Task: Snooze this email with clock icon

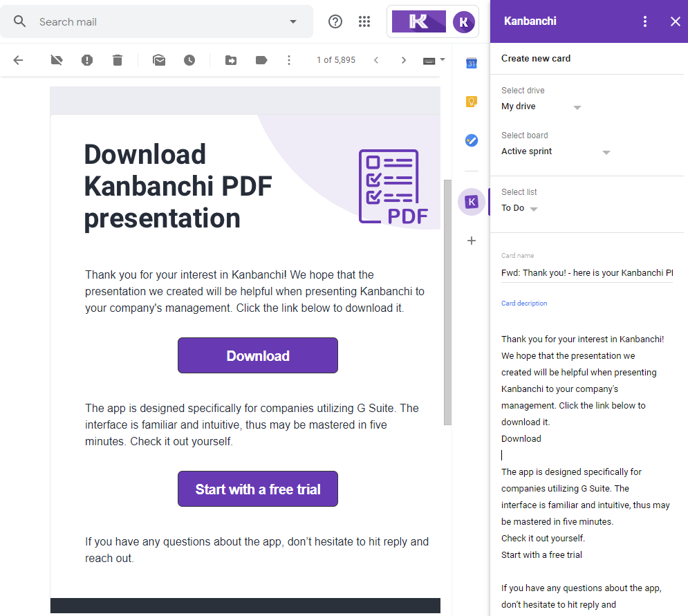Action: [x=189, y=60]
